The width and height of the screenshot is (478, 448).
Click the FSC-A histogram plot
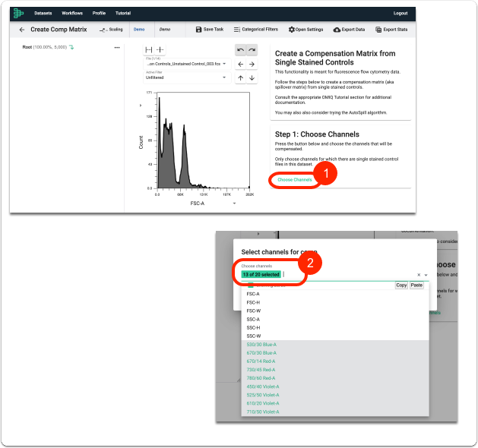coord(204,140)
